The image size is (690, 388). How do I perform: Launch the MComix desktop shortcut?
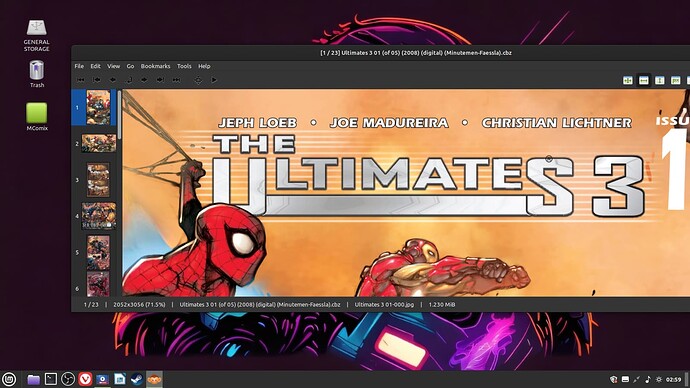tap(37, 117)
